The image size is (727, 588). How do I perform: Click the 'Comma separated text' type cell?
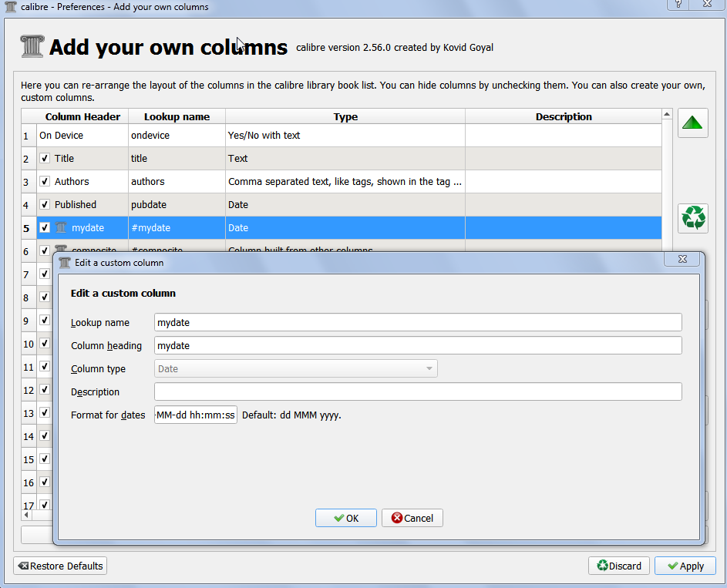tap(345, 181)
